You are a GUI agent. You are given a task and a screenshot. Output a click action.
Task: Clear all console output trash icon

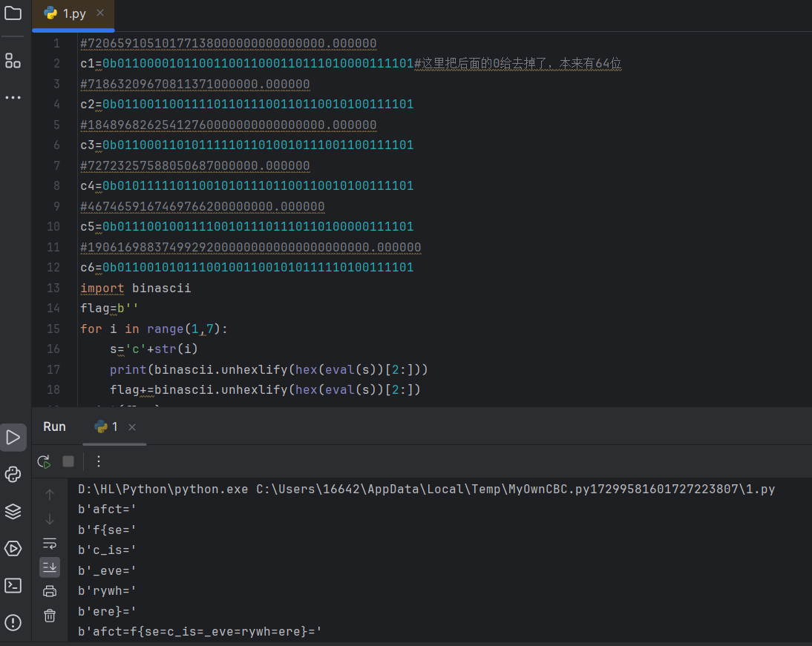[x=50, y=616]
